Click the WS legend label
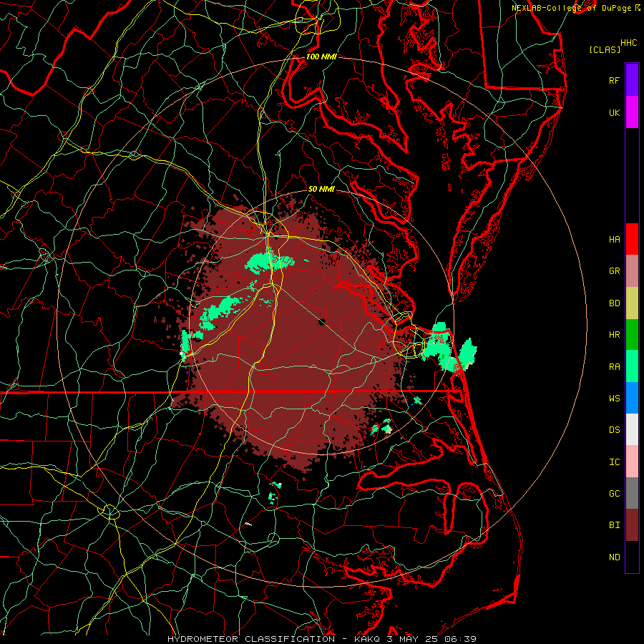This screenshot has height=644, width=644. tap(614, 399)
